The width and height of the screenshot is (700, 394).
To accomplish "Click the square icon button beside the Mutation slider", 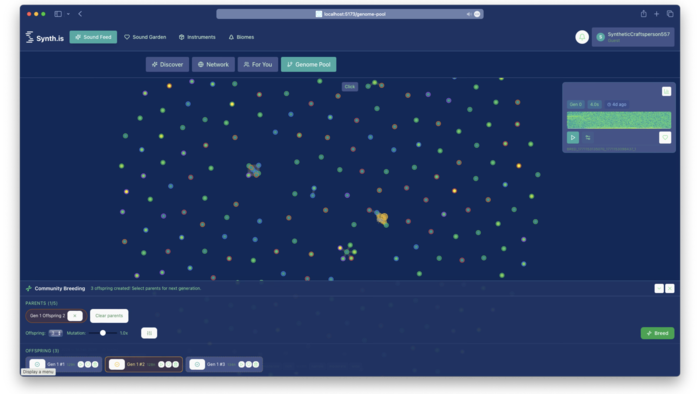I will [x=149, y=333].
